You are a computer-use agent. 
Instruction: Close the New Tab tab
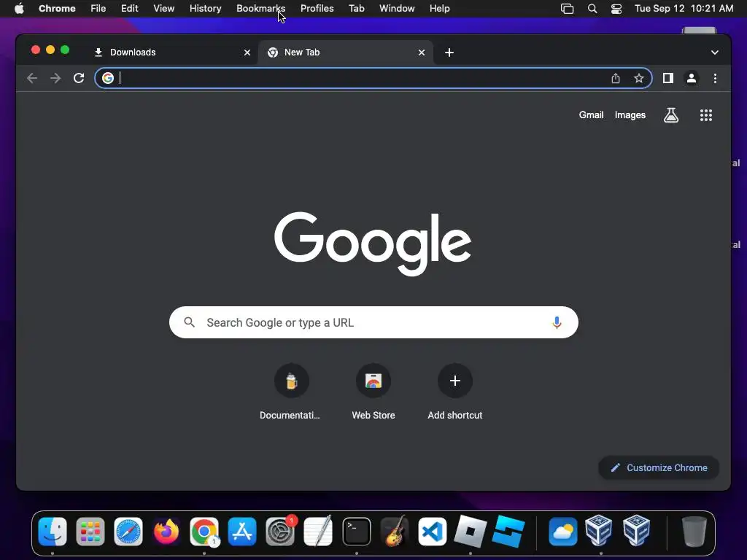(422, 52)
